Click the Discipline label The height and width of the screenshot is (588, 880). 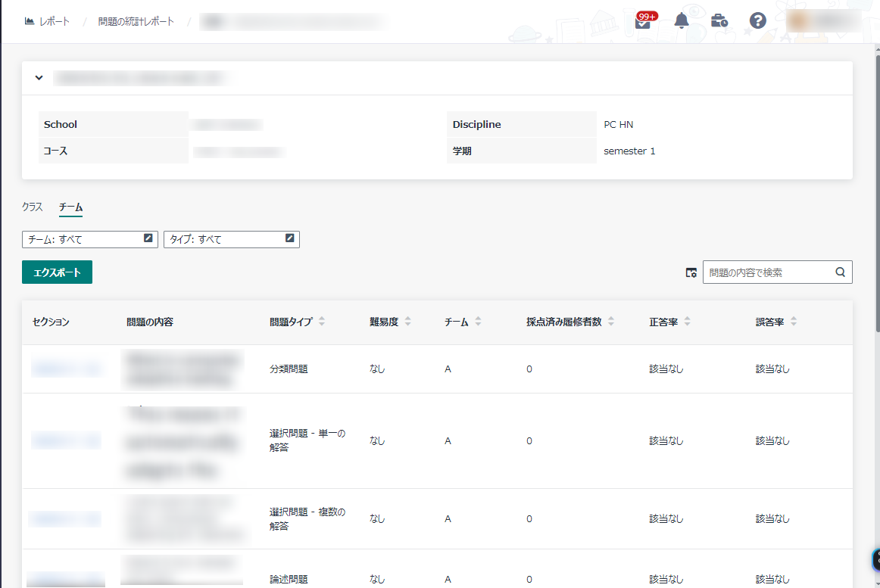tap(477, 125)
